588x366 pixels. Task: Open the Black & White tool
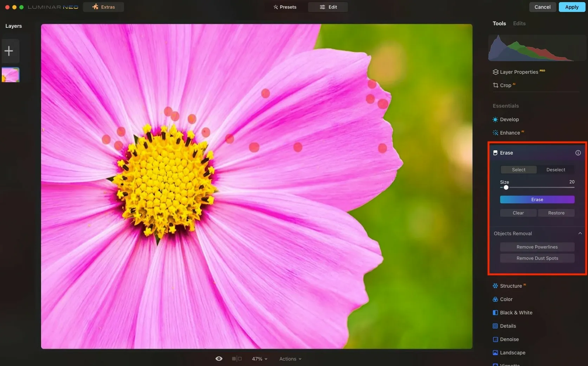tap(516, 313)
